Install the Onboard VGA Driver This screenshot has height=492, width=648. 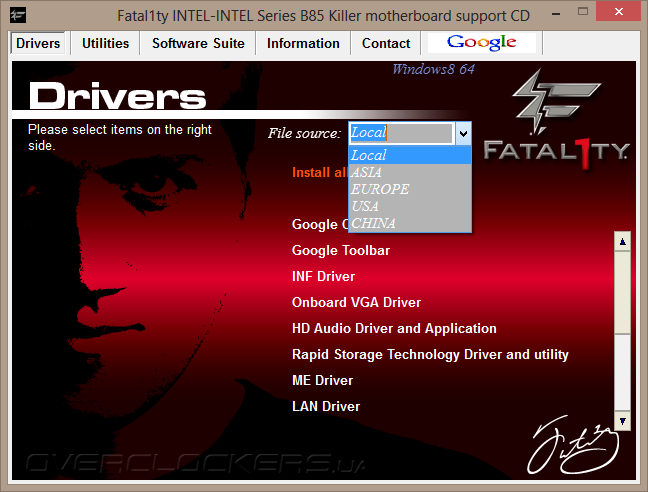(x=356, y=302)
